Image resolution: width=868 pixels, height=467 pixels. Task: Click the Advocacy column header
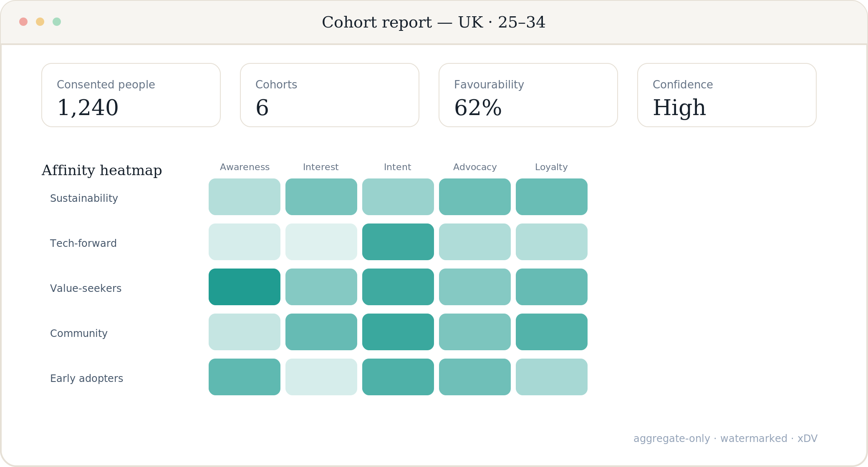tap(475, 167)
